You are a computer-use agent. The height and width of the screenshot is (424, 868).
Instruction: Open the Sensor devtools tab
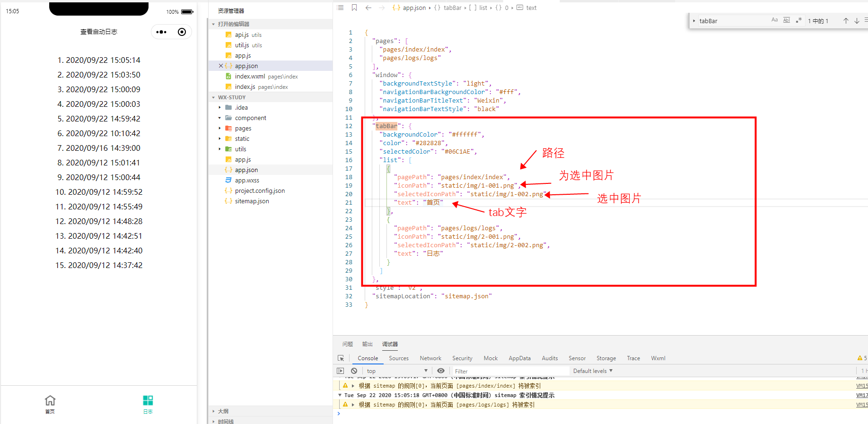pyautogui.click(x=577, y=358)
